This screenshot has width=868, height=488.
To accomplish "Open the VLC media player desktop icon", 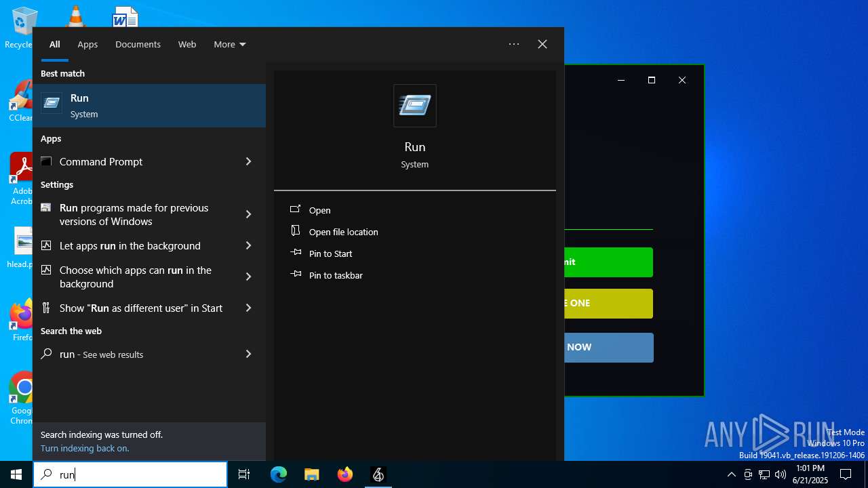I will (x=75, y=16).
